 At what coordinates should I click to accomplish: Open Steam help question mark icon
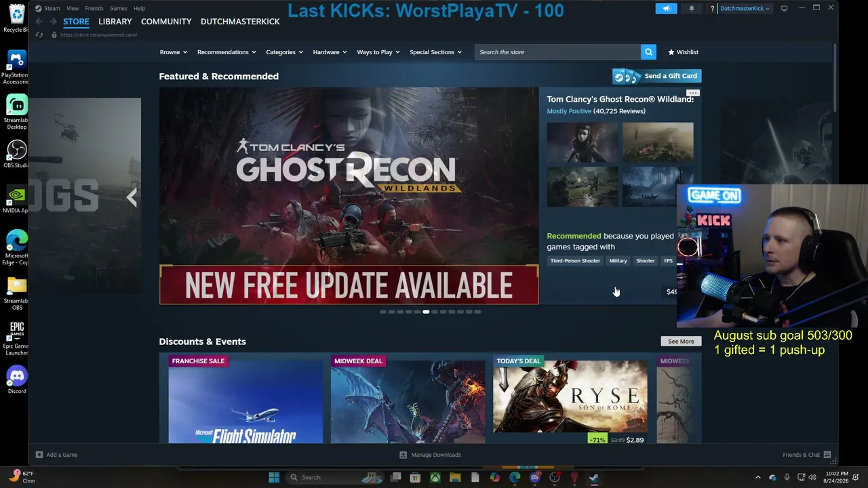click(712, 8)
